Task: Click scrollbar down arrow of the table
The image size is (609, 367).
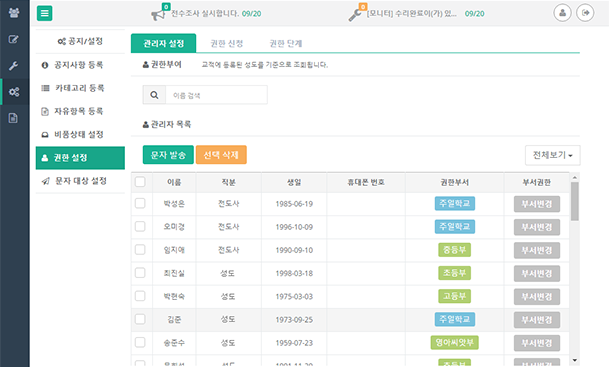Action: [x=575, y=361]
